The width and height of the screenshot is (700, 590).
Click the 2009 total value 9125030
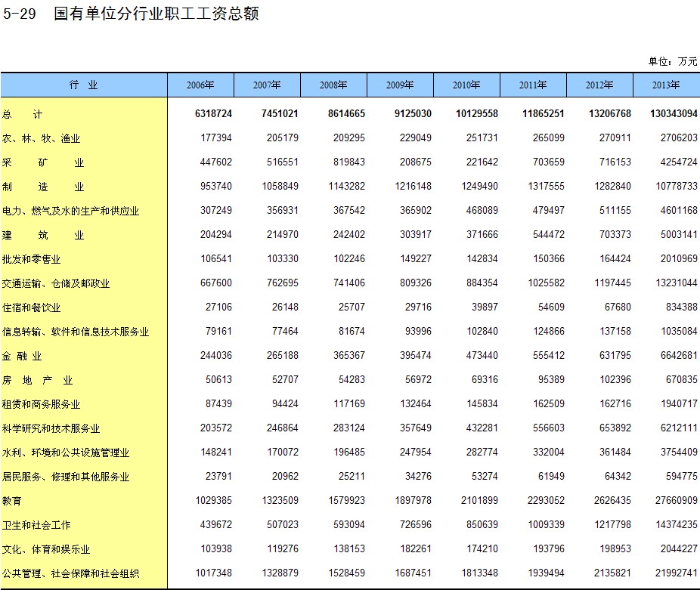click(x=413, y=114)
